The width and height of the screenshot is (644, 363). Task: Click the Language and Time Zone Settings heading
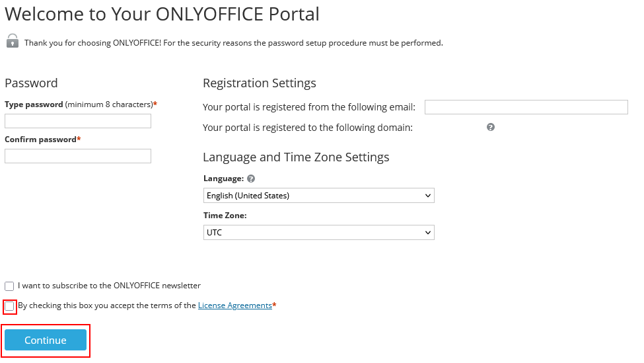296,157
